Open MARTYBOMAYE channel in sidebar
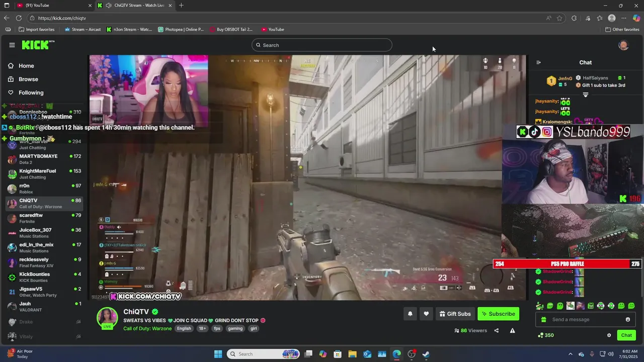This screenshot has height=362, width=644. pos(44,159)
